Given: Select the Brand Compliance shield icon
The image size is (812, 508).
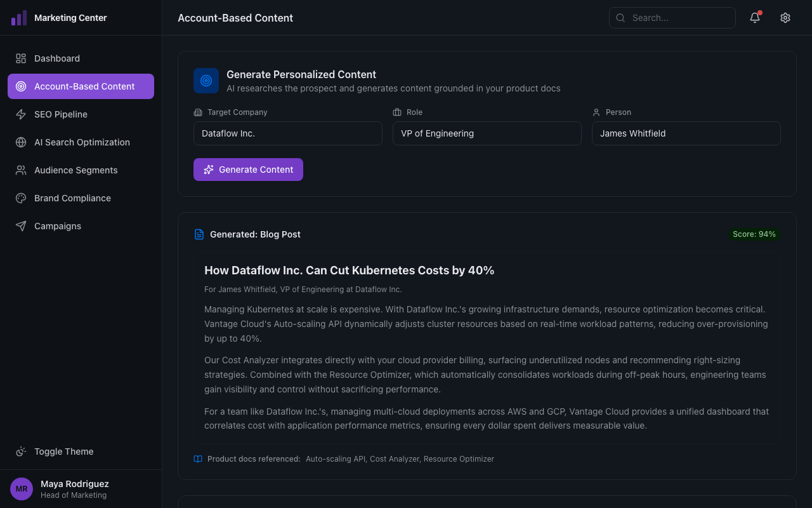Looking at the screenshot, I should click(x=21, y=198).
